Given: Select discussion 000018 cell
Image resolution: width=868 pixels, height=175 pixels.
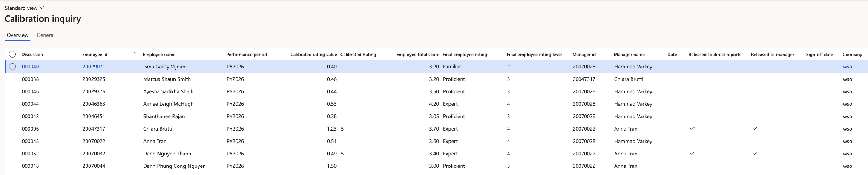Looking at the screenshot, I should pos(30,166).
